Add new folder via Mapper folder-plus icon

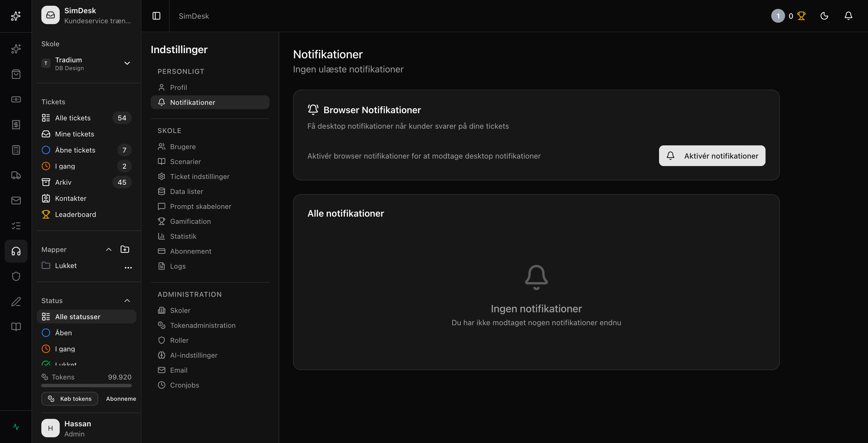click(125, 249)
